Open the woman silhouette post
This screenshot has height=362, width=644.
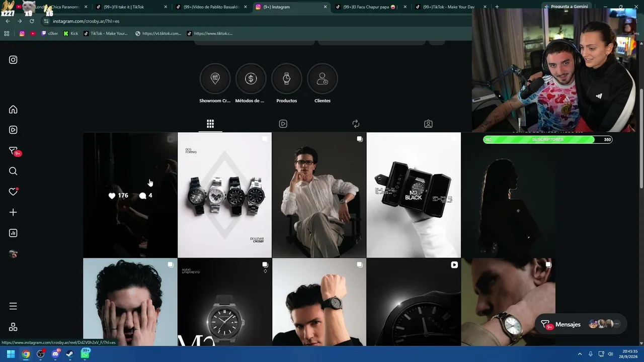[508, 195]
